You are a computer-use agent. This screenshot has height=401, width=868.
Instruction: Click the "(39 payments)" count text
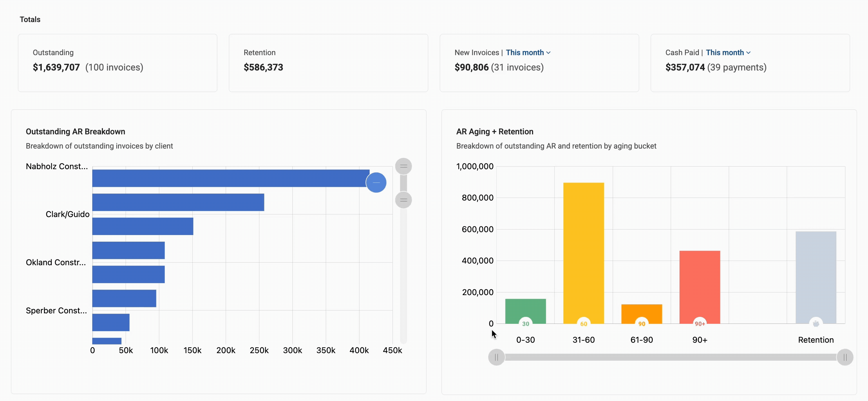737,67
